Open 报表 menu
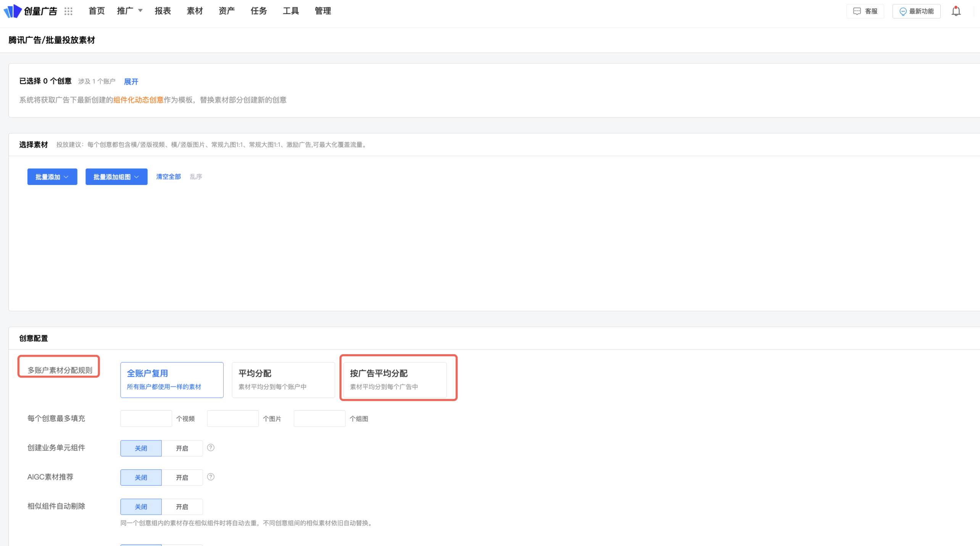 [163, 11]
